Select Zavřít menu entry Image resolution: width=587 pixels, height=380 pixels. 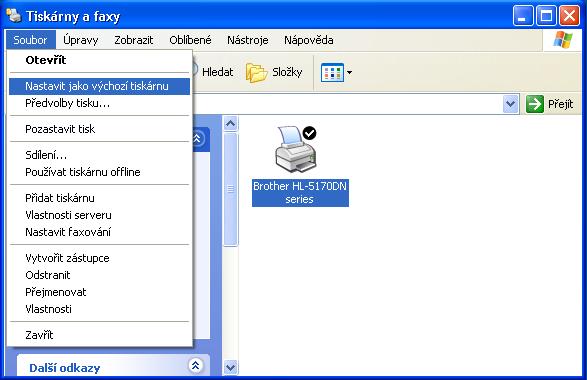100,335
